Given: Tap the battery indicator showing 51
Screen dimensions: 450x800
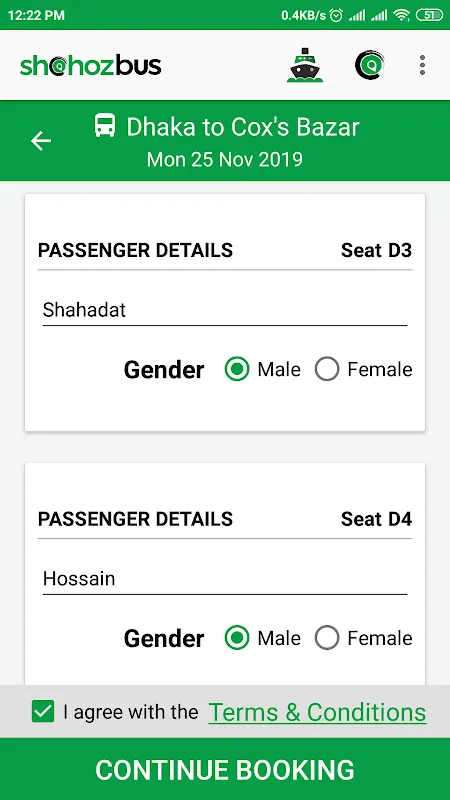Looking at the screenshot, I should tap(430, 15).
